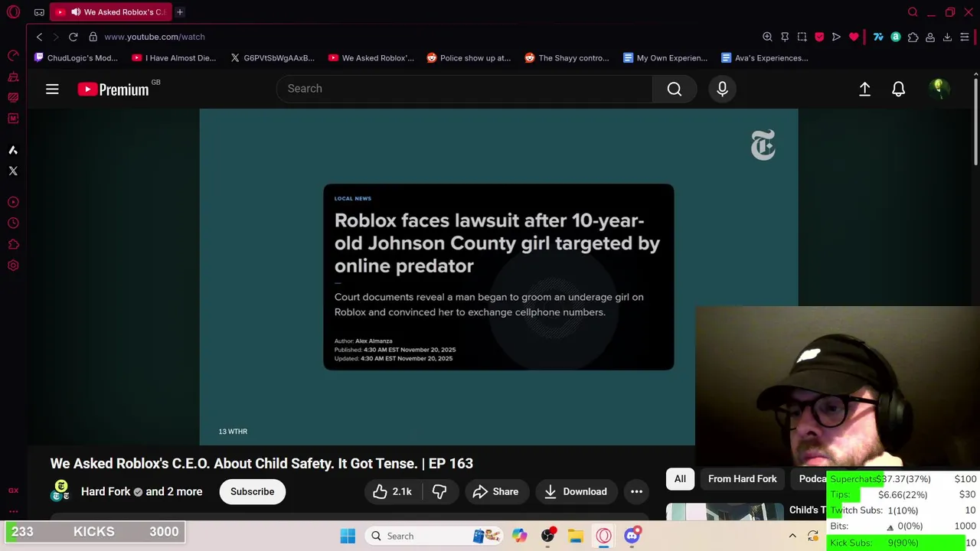Open page zoom magnifier in address bar

click(x=767, y=37)
